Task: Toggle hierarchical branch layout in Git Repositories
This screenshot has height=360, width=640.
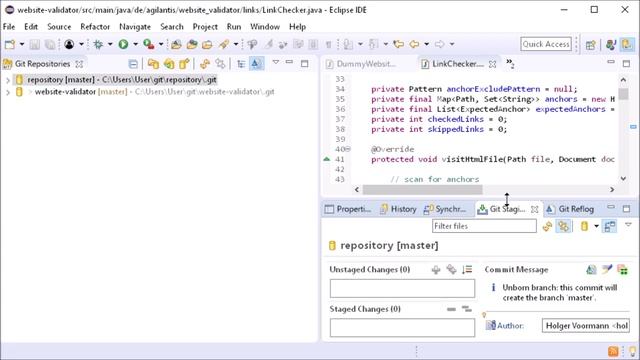Action: coord(241,64)
